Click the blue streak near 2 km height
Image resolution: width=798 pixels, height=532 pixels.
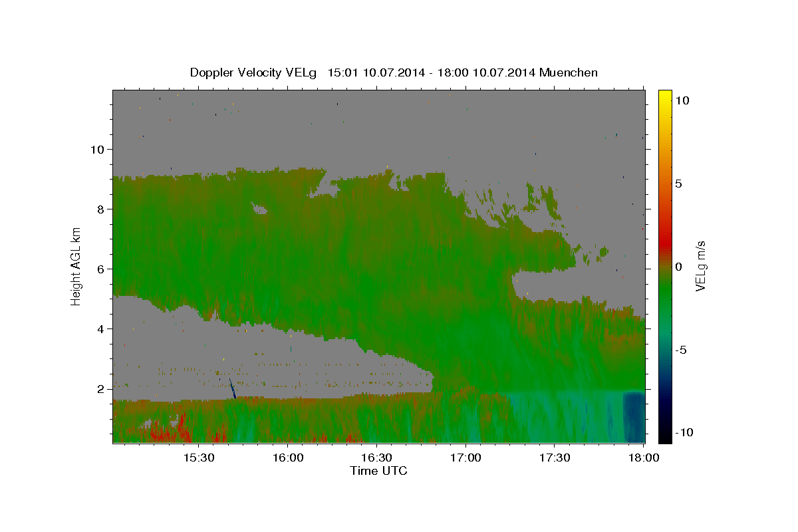coord(232,388)
